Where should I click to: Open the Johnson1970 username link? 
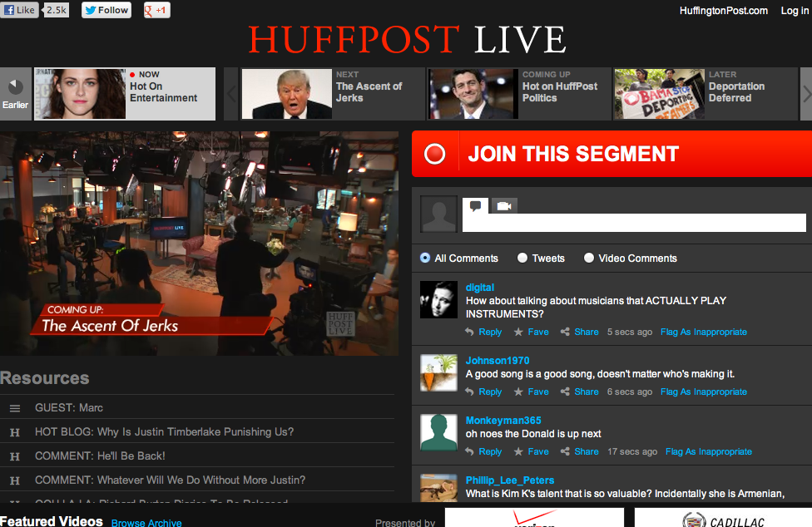(x=498, y=361)
